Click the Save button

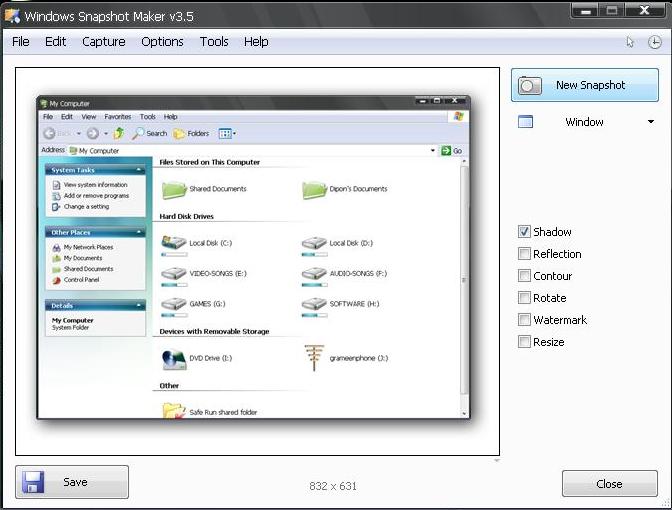(x=72, y=482)
